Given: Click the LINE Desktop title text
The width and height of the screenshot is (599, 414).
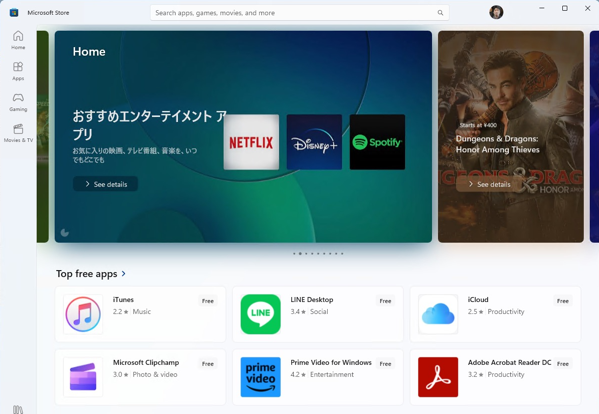Looking at the screenshot, I should coord(312,299).
